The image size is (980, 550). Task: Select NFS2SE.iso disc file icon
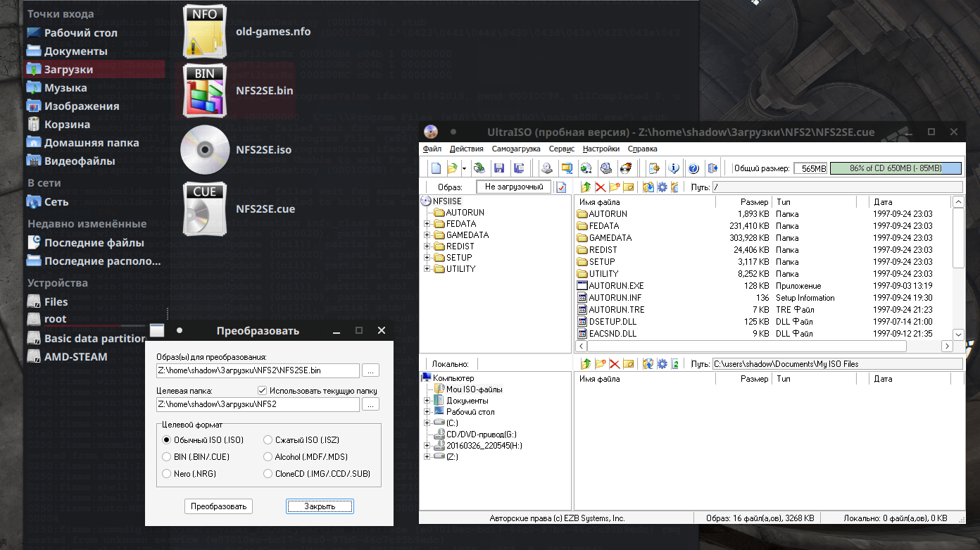205,149
